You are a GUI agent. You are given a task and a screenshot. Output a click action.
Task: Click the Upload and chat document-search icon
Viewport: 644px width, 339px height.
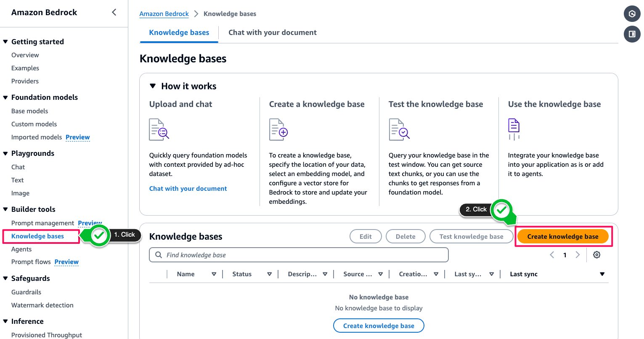159,129
